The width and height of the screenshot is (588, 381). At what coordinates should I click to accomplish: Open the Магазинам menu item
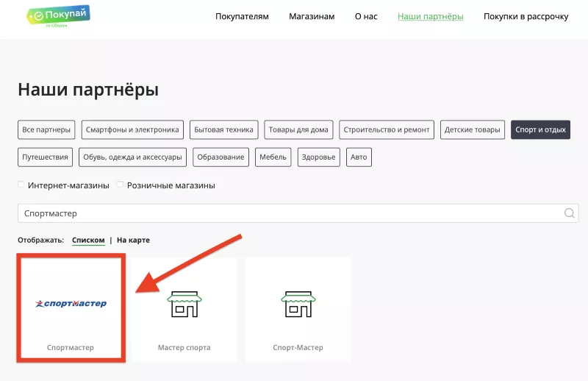[312, 16]
